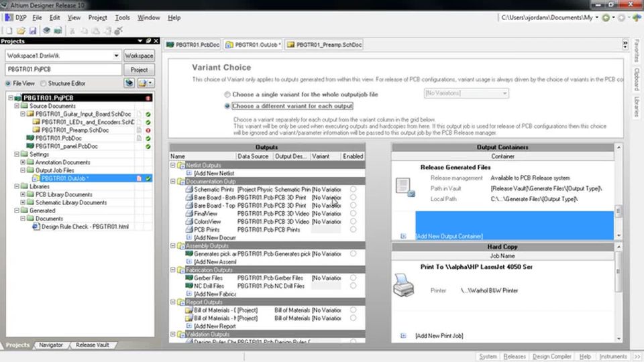The image size is (644, 362).
Task: Click the Generates pick and place icon
Action: point(189,253)
